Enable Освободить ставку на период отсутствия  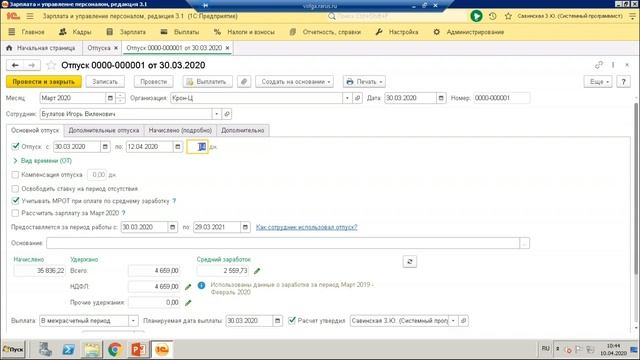(16, 189)
